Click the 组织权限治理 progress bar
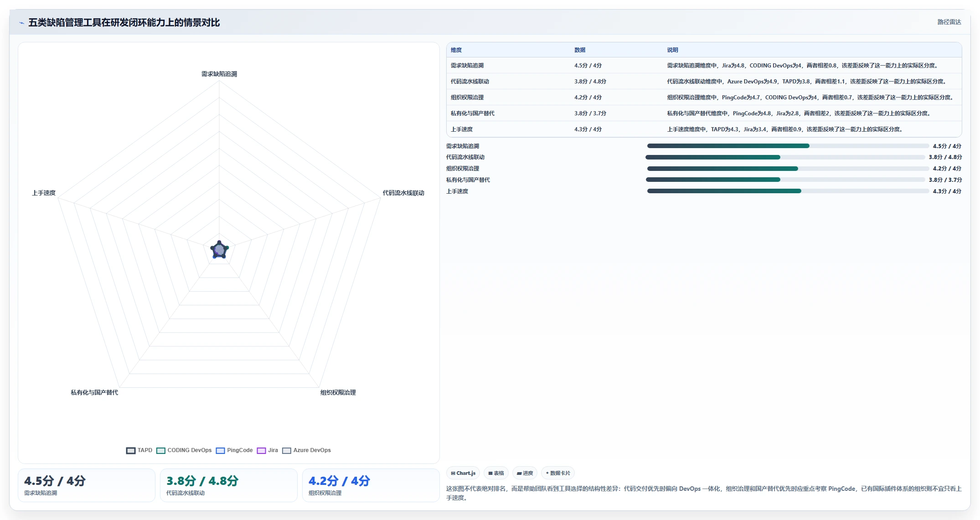Screen dimensions: 980x520 click(788, 169)
